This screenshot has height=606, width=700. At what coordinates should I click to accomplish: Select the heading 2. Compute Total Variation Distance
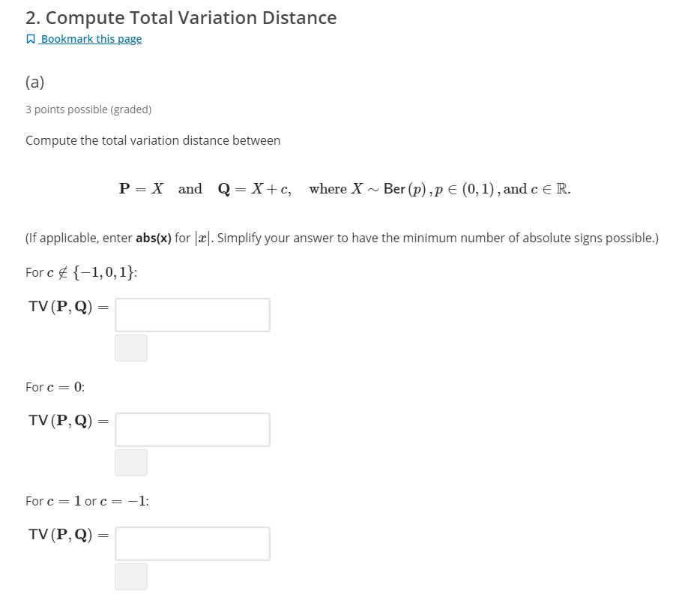(180, 17)
